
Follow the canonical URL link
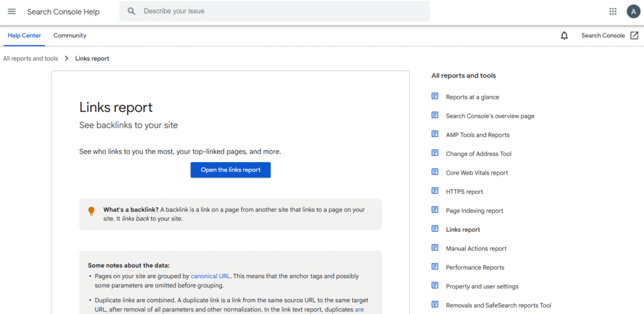pos(210,276)
